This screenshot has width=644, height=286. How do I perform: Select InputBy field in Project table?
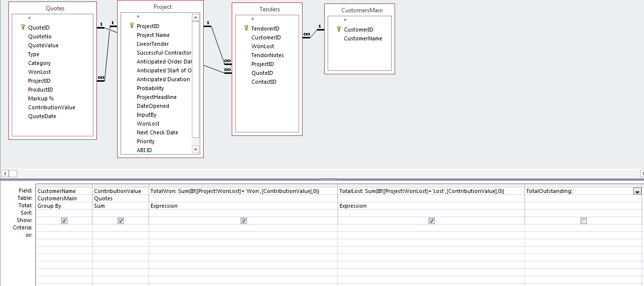click(147, 115)
